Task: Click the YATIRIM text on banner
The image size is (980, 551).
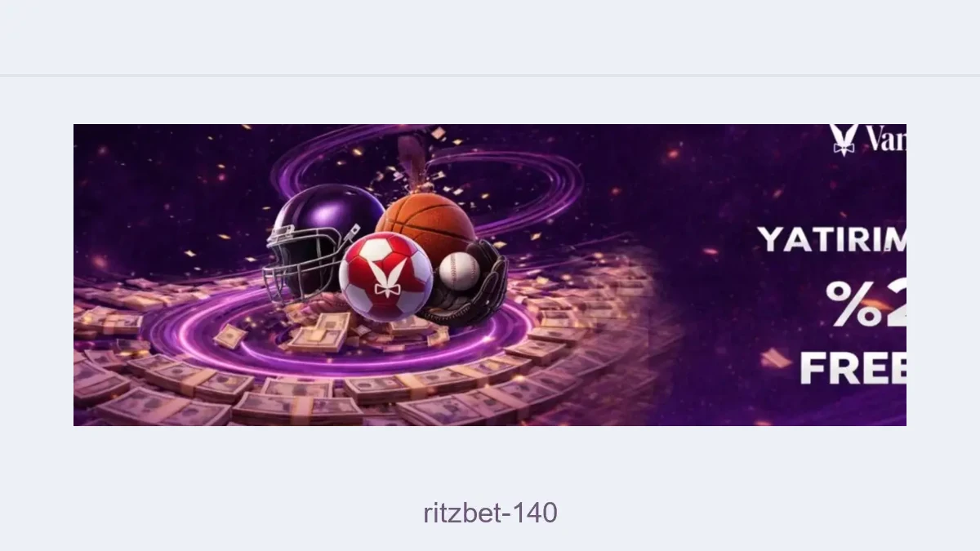Action: click(831, 239)
